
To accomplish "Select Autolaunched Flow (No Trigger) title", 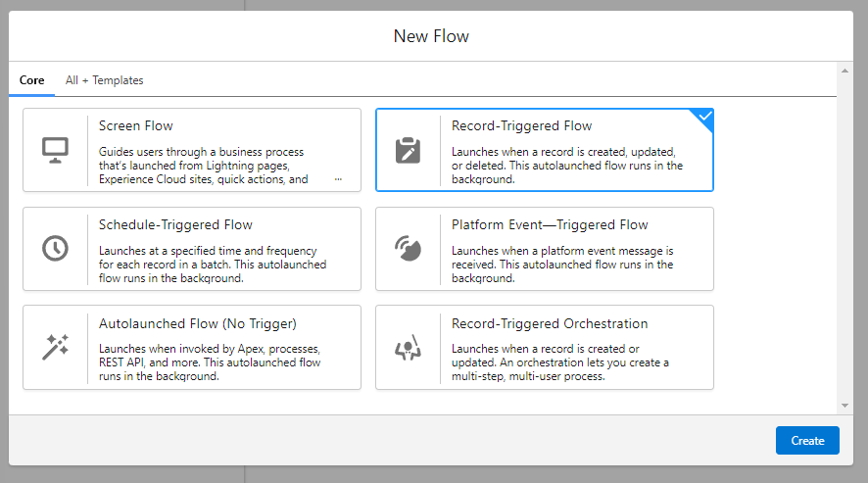I will pos(197,323).
